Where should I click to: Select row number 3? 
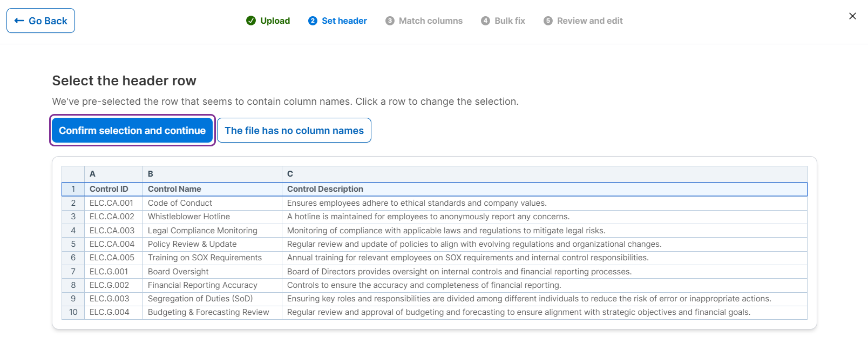(73, 217)
